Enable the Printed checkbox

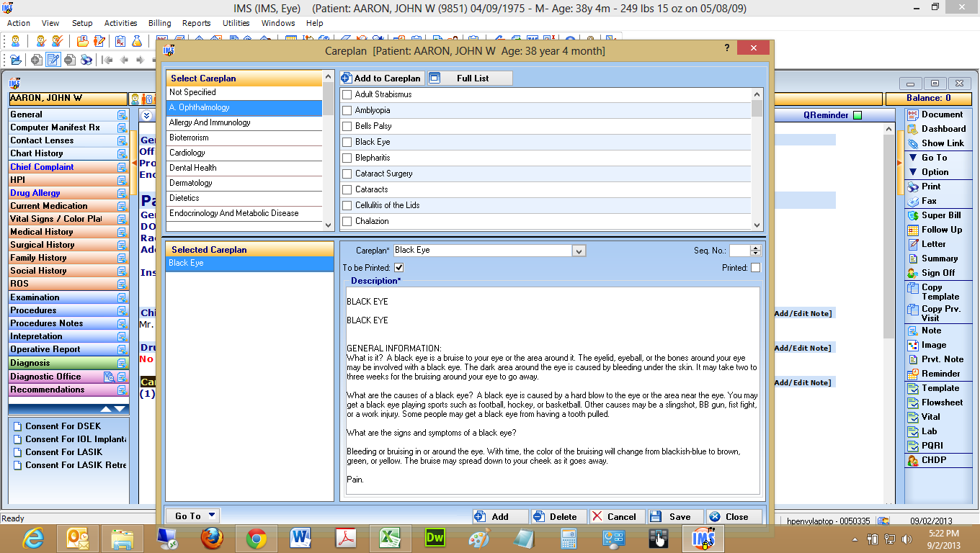(x=755, y=268)
